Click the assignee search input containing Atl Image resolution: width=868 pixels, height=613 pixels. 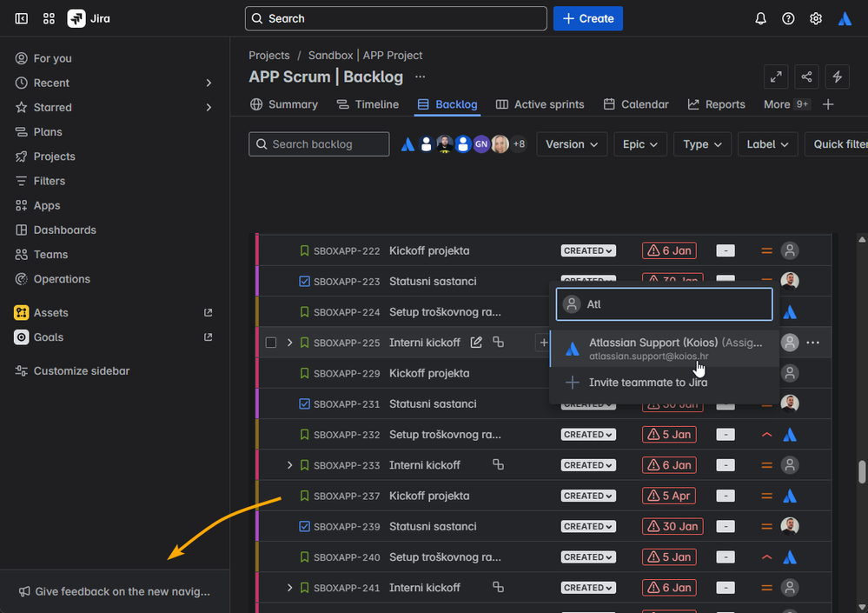(x=665, y=304)
